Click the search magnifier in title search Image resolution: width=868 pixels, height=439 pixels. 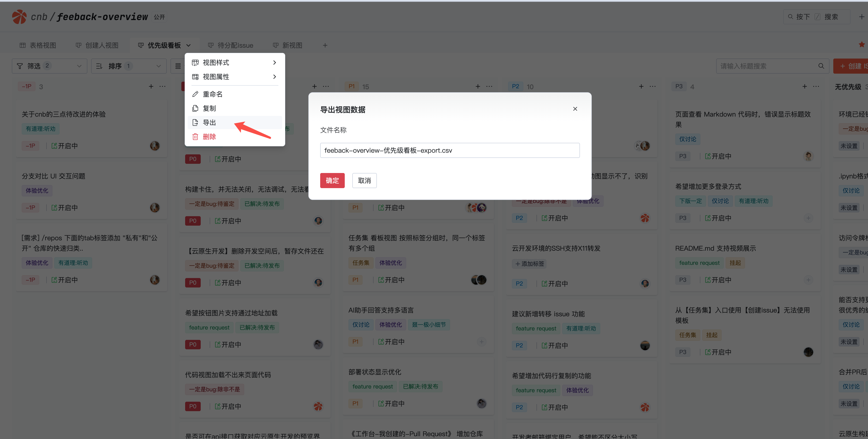click(x=821, y=66)
